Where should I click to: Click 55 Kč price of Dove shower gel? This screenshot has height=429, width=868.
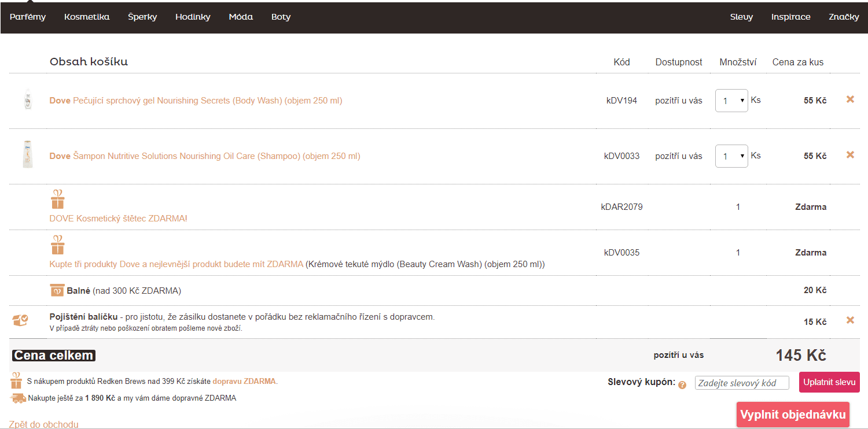pos(815,101)
